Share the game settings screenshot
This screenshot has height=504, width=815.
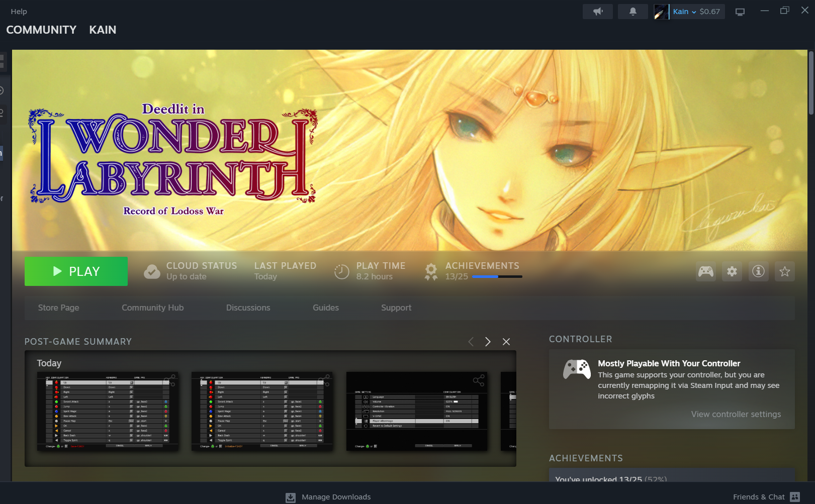(479, 380)
